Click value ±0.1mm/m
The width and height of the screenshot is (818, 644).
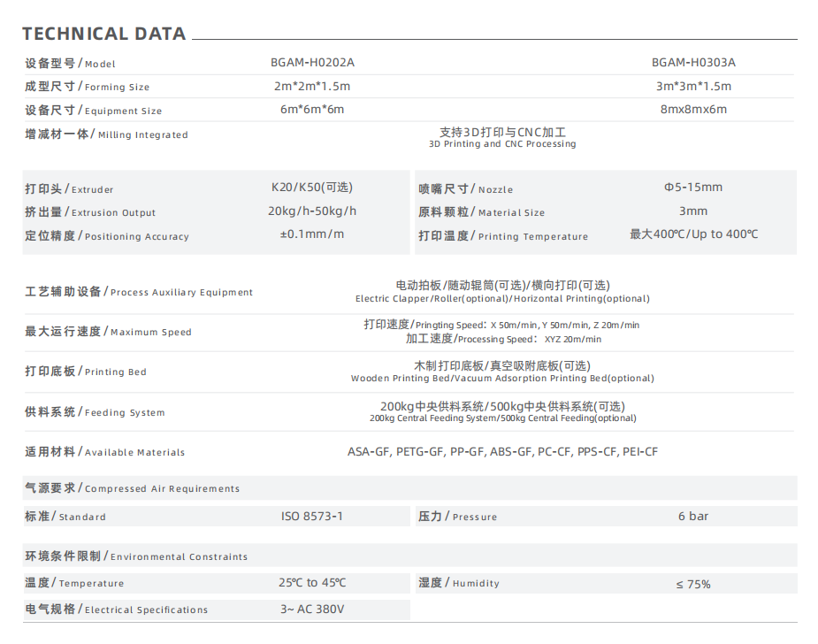(312, 234)
